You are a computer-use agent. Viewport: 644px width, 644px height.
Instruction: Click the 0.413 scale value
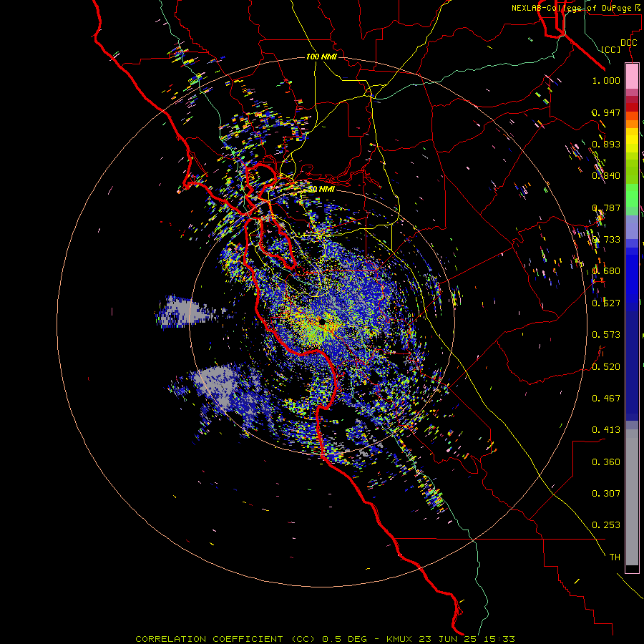pos(606,430)
